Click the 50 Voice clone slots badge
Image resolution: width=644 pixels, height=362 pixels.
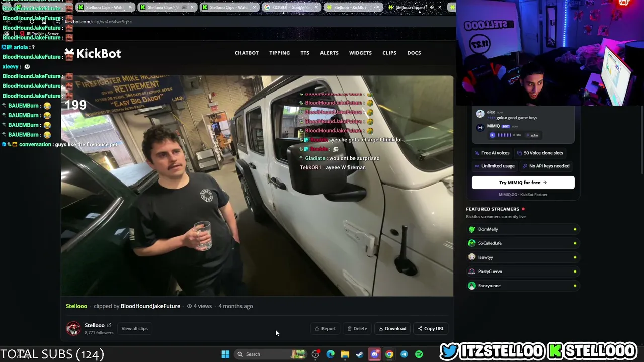click(x=540, y=153)
